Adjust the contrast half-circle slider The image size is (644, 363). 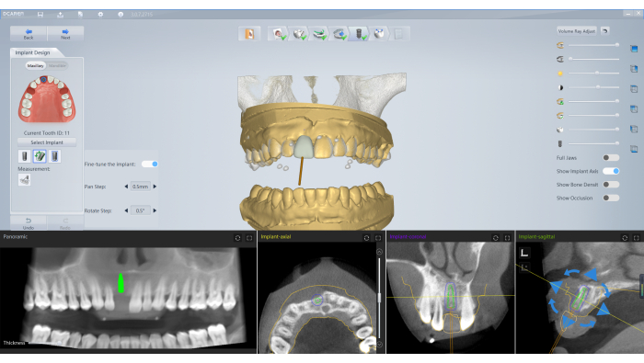click(593, 87)
